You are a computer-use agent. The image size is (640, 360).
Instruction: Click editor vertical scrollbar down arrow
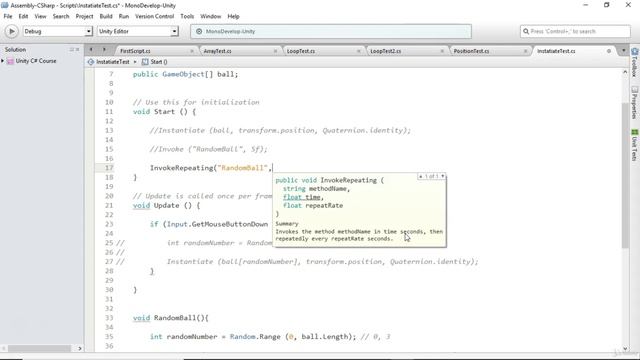[x=625, y=349]
